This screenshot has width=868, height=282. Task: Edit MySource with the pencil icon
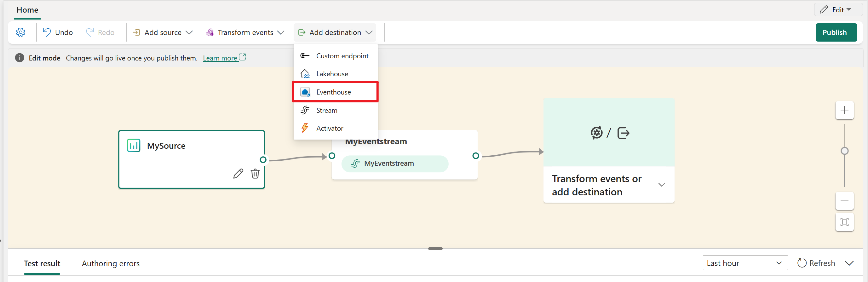tap(238, 174)
